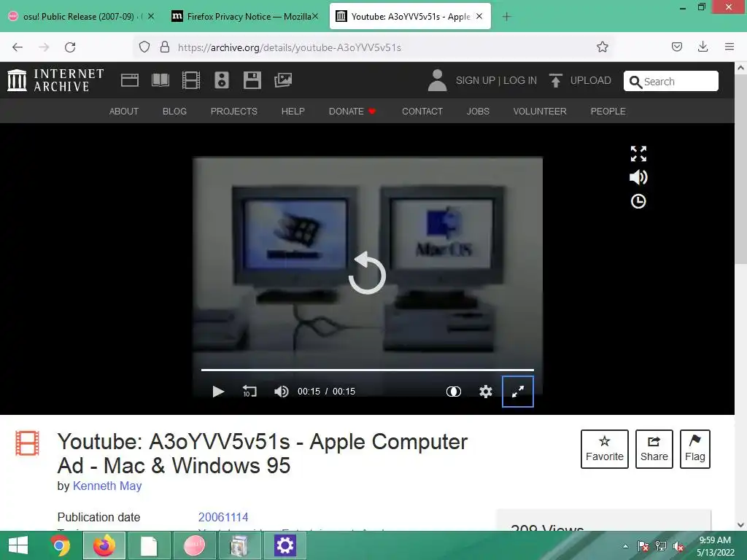This screenshot has height=560, width=747.
Task: Click the theater mode expand icon beside the player
Action: tap(638, 154)
